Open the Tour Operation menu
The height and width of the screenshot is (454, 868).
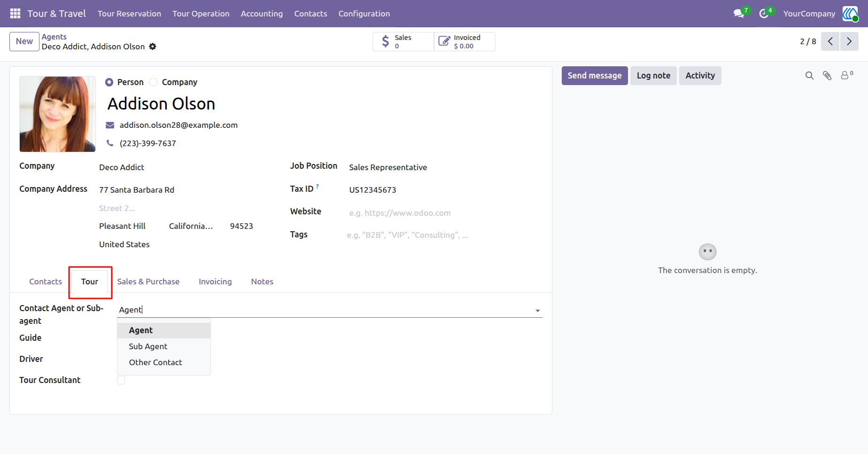tap(201, 14)
